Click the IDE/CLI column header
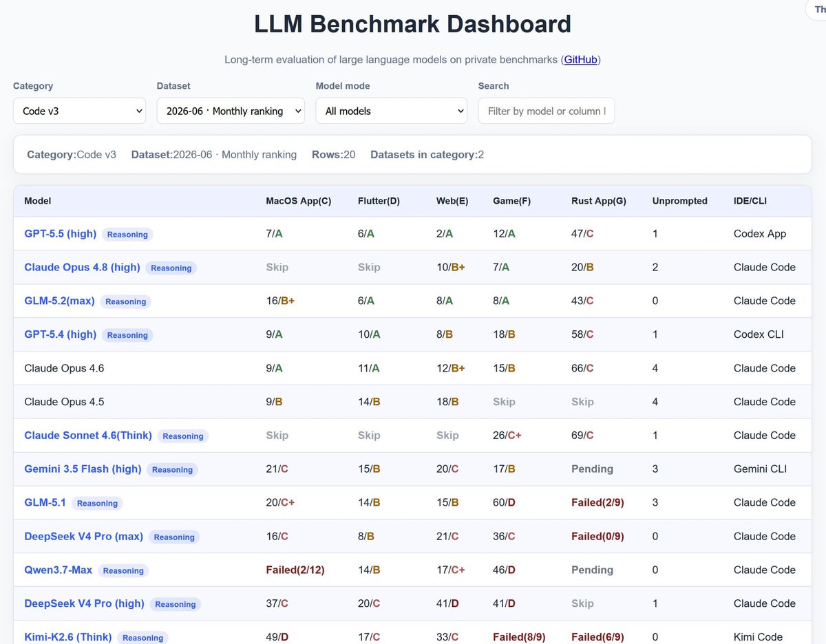The image size is (826, 644). 750,201
